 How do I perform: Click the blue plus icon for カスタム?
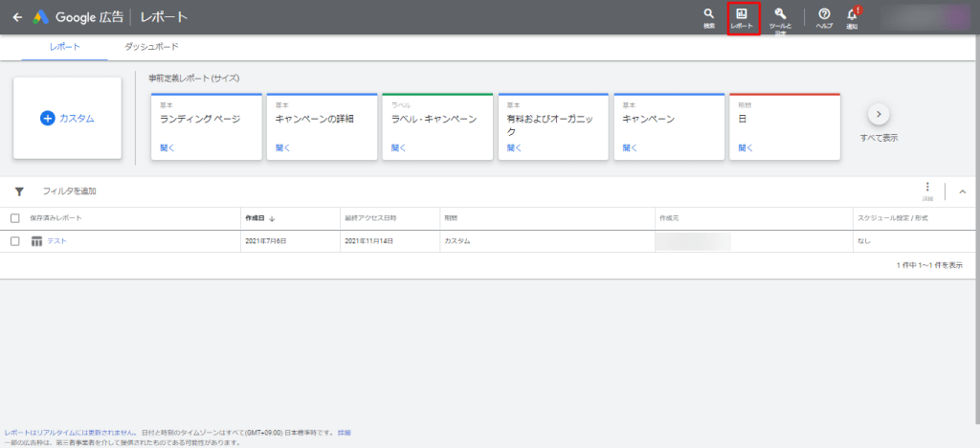click(48, 118)
